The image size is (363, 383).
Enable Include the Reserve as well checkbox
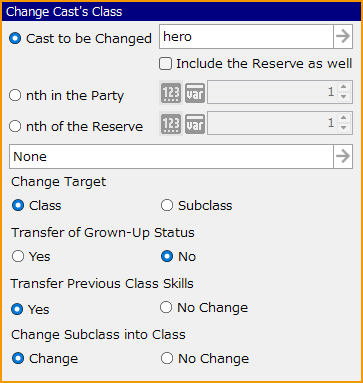click(x=165, y=64)
